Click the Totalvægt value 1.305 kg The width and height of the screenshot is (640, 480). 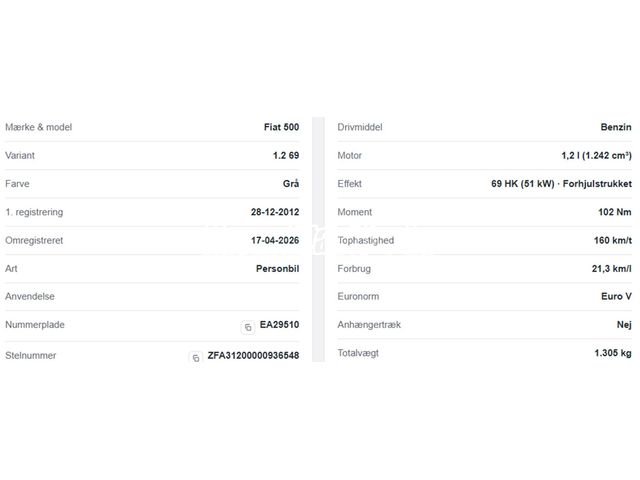click(613, 353)
